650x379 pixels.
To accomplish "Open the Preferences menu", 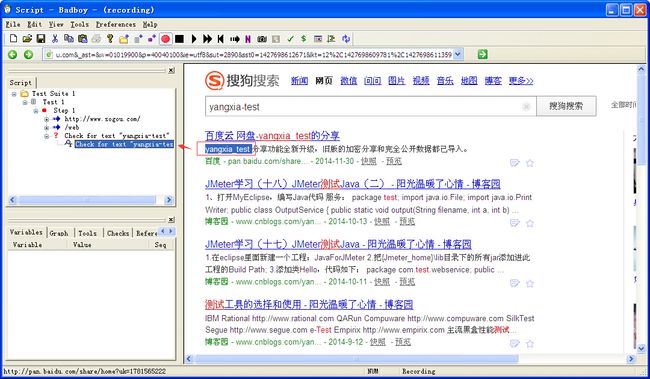I will tap(116, 24).
